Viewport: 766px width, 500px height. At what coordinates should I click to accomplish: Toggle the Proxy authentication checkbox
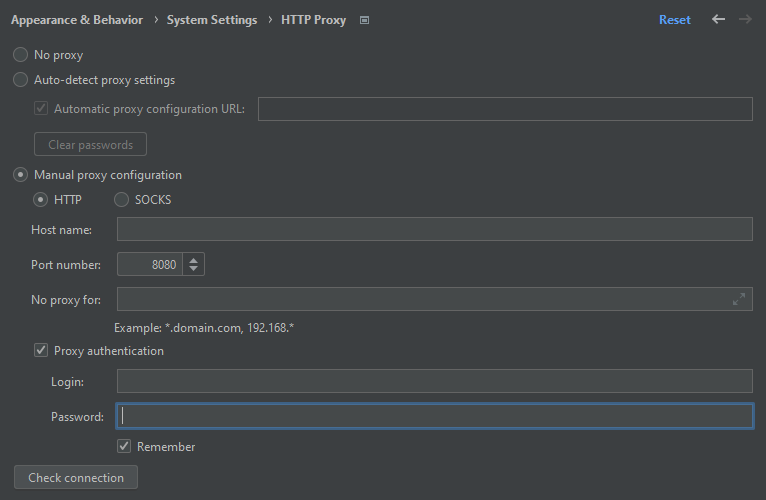[41, 351]
